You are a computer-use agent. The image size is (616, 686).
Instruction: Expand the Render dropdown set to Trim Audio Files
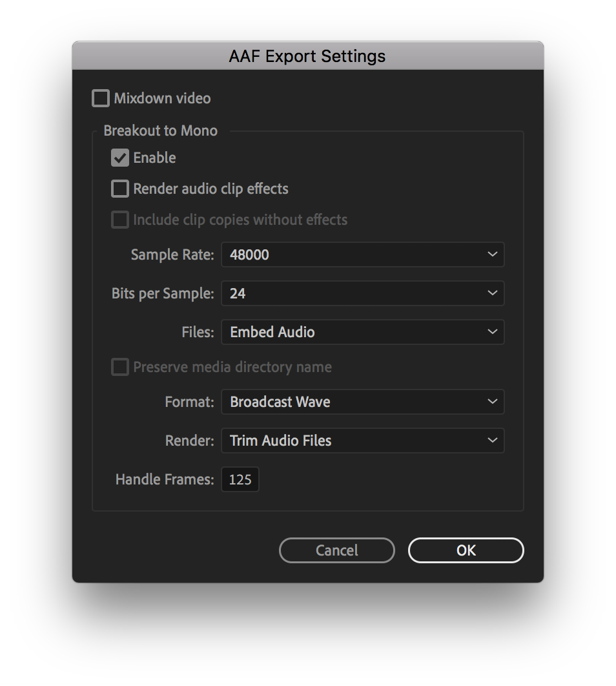click(362, 441)
